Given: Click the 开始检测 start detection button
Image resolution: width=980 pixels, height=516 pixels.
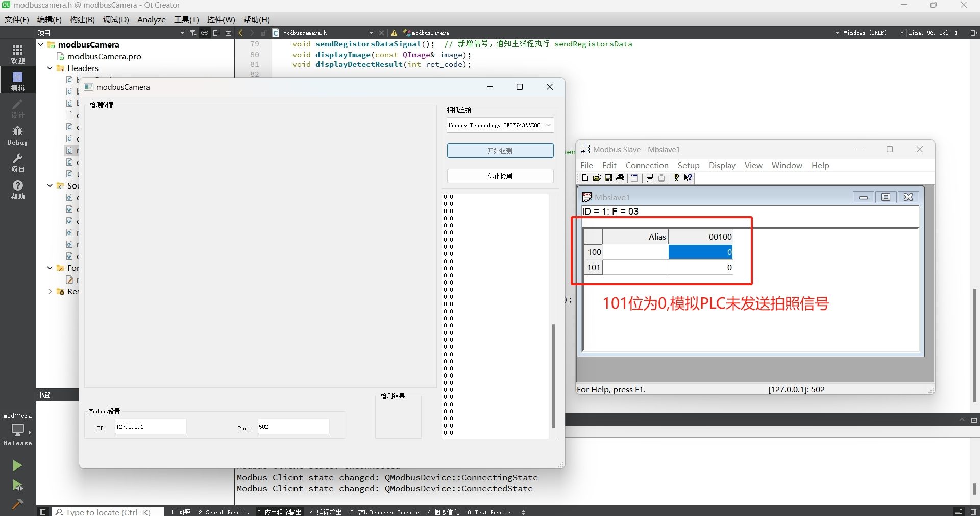Looking at the screenshot, I should [x=500, y=151].
